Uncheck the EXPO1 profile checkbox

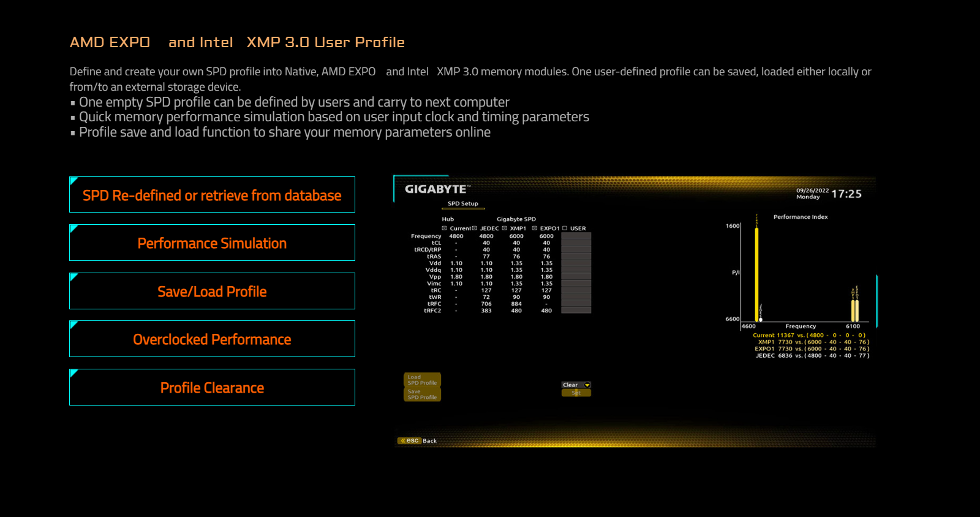[535, 228]
